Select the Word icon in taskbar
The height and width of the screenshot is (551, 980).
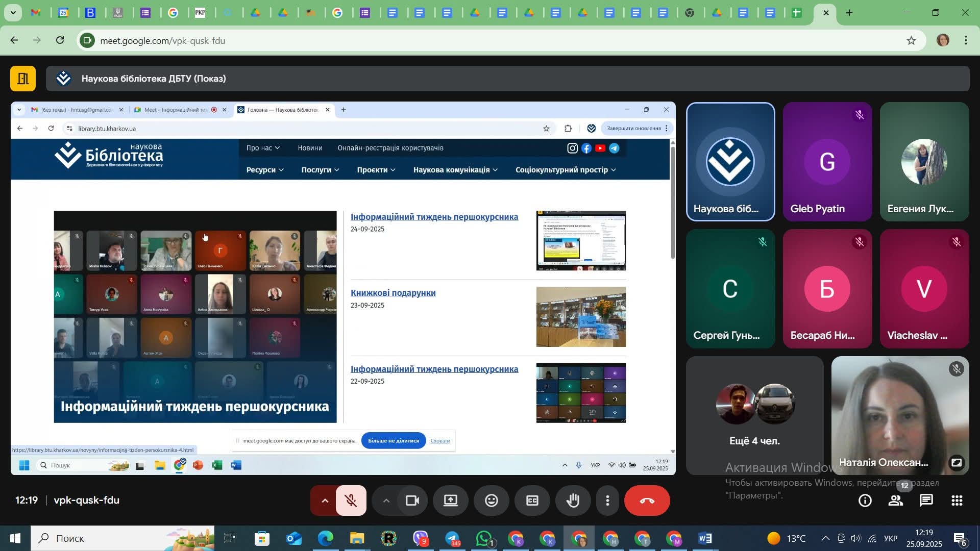705,538
